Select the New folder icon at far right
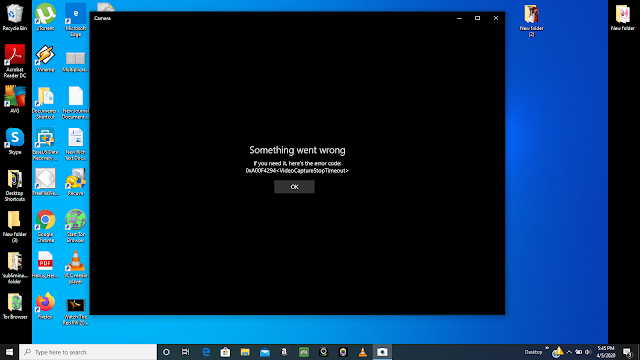Image resolution: width=640 pixels, height=360 pixels. tap(622, 18)
